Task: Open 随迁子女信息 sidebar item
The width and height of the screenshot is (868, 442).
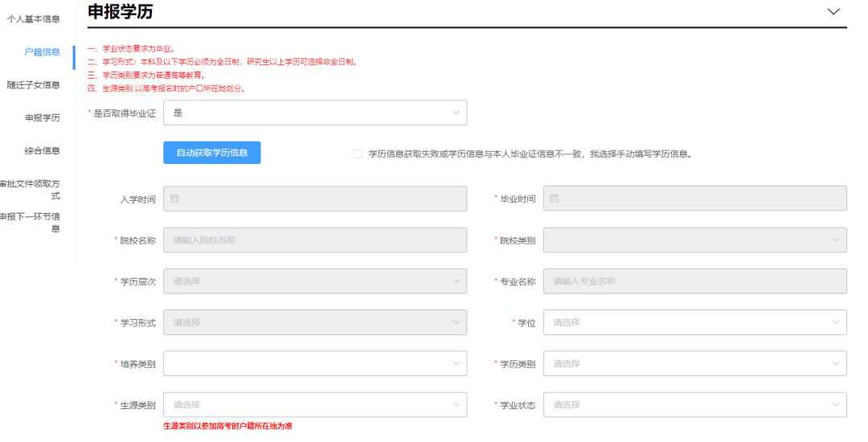Action: pos(33,85)
